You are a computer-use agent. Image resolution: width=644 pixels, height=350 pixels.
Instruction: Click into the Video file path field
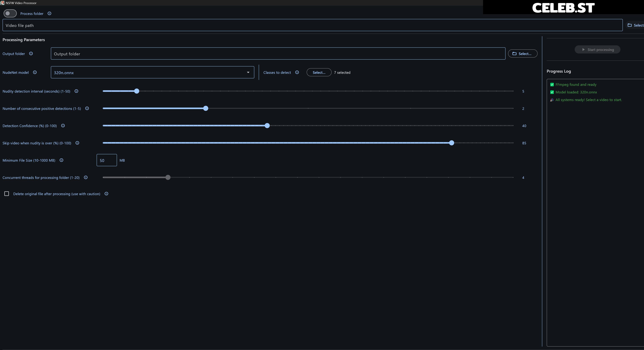(312, 25)
